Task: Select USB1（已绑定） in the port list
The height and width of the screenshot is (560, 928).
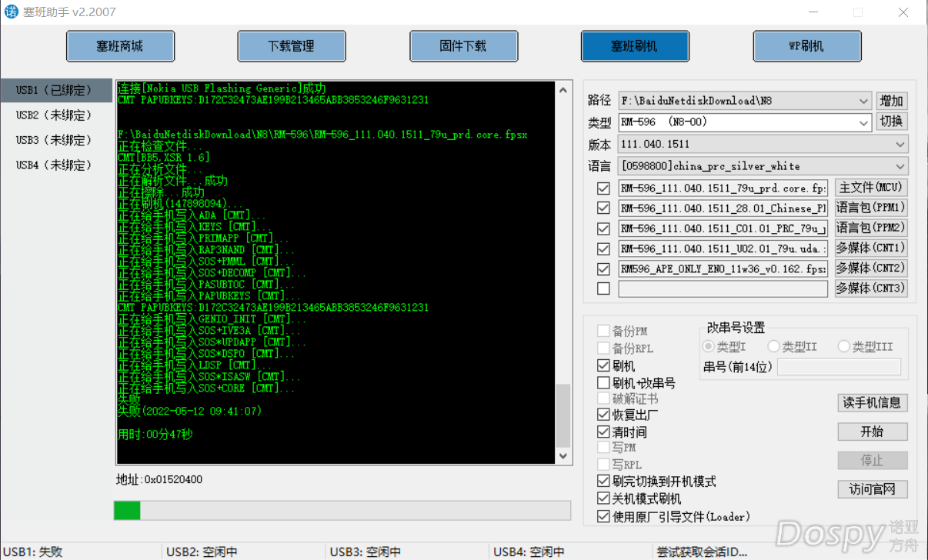Action: [x=55, y=90]
